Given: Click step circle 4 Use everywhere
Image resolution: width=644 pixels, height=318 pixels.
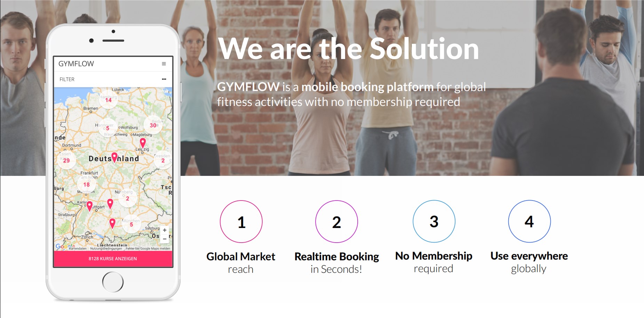Looking at the screenshot, I should [x=529, y=221].
